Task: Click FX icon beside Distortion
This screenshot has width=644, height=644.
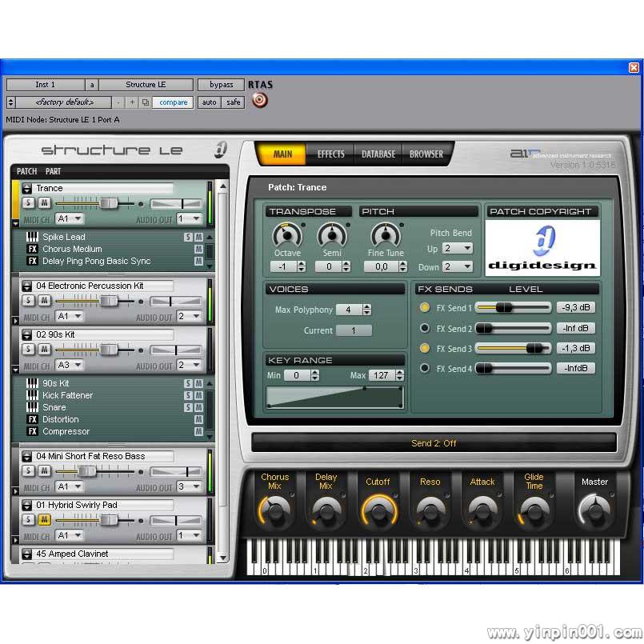Action: click(33, 419)
